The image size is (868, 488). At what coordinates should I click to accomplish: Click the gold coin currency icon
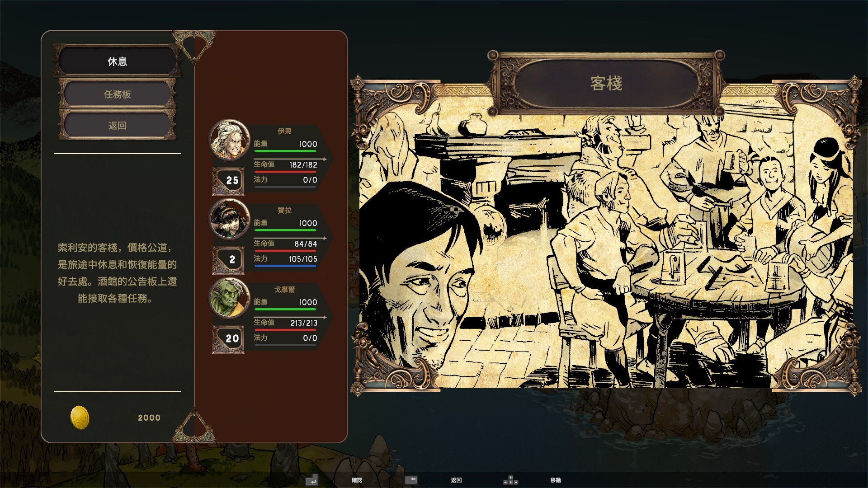[x=80, y=418]
